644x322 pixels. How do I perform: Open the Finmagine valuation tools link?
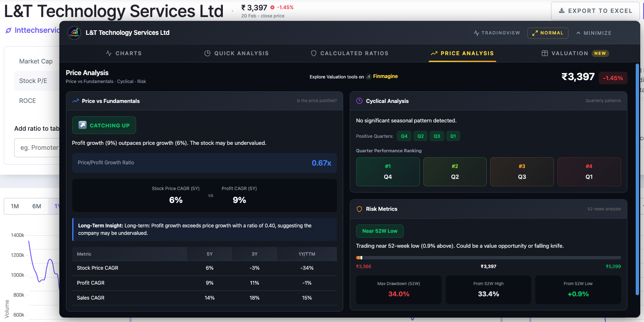coord(385,76)
